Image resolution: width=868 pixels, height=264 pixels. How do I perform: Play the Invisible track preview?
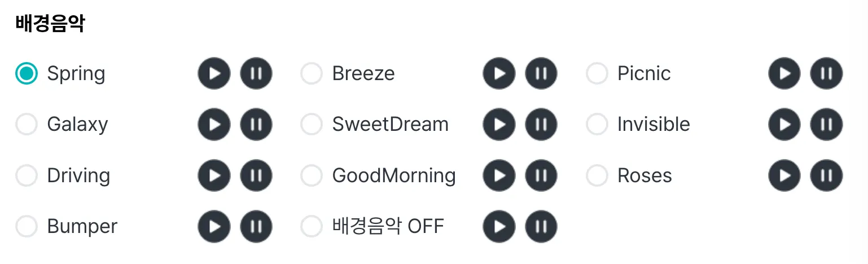click(x=784, y=125)
